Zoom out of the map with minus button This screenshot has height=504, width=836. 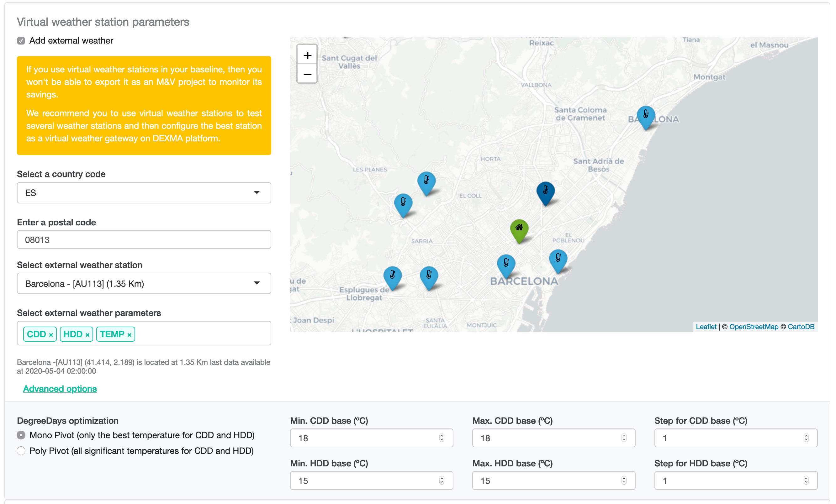307,74
